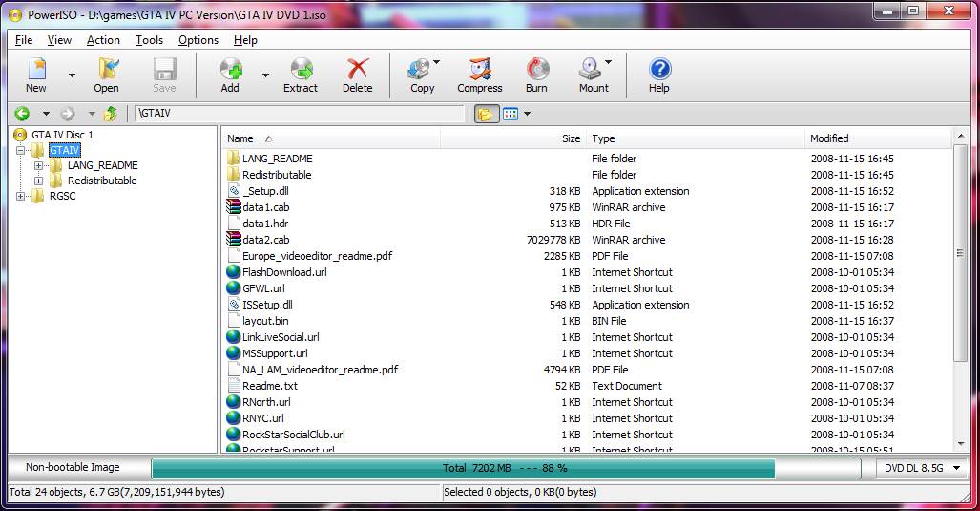Click the Readme.txt document icon
The image size is (980, 511).
pos(234,386)
